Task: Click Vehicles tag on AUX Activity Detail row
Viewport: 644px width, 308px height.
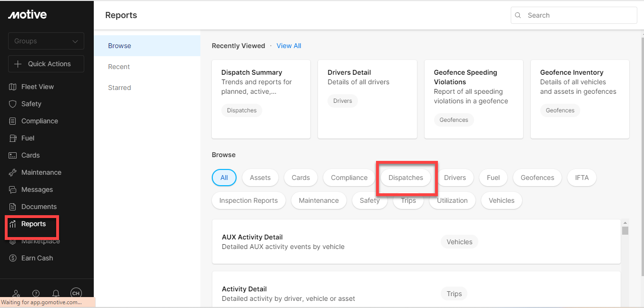Action: [x=459, y=242]
